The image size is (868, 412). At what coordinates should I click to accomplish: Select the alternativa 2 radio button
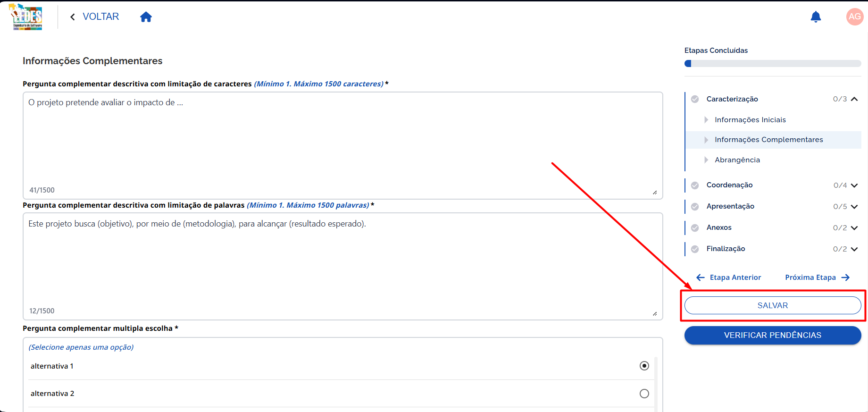644,394
